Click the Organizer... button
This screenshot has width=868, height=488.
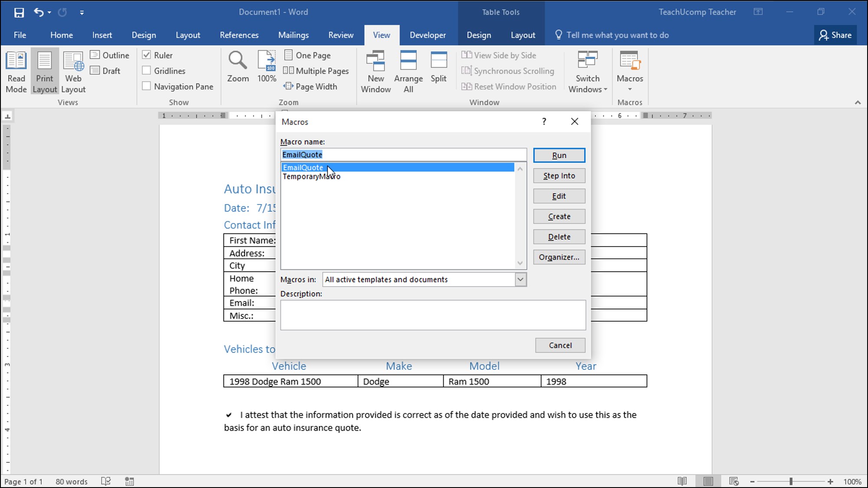point(559,257)
